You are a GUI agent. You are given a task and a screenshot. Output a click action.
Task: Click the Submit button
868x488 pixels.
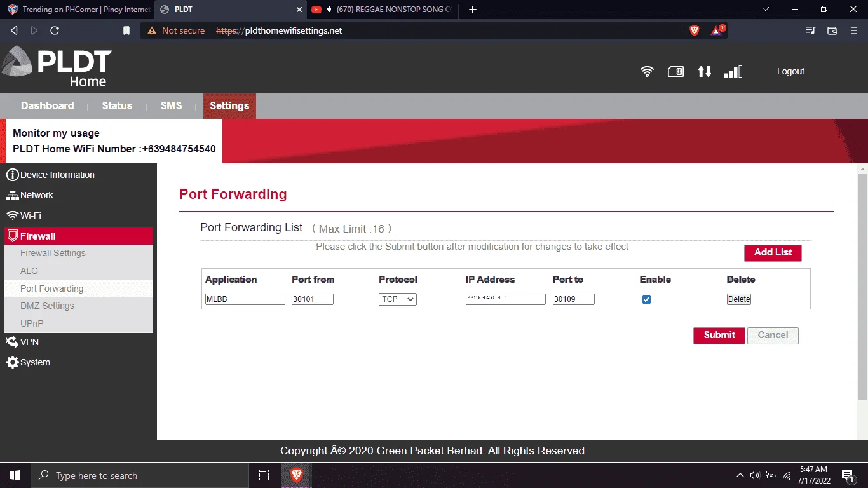[x=719, y=335]
